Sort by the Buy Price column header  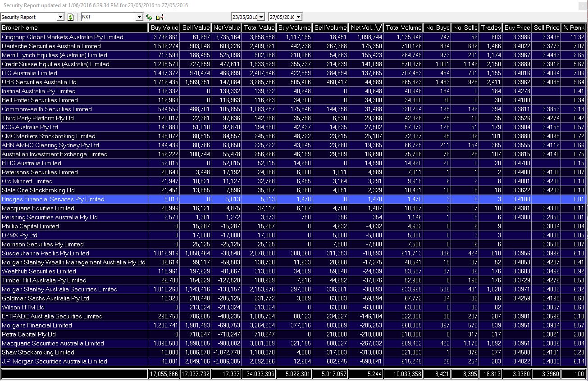[517, 28]
